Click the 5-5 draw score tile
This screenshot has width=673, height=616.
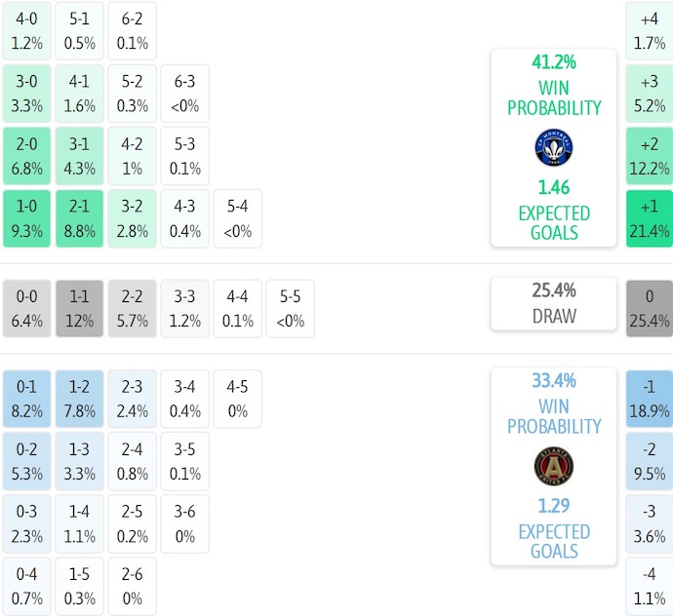(290, 308)
